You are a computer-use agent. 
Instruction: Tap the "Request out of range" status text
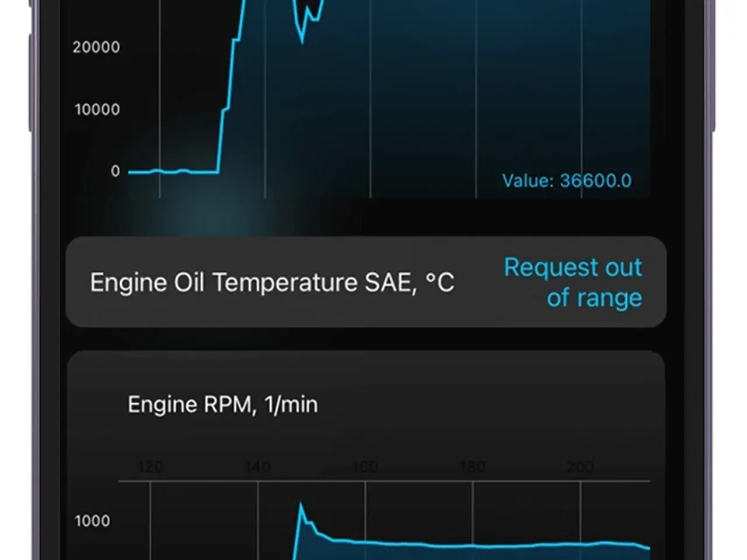coord(573,282)
